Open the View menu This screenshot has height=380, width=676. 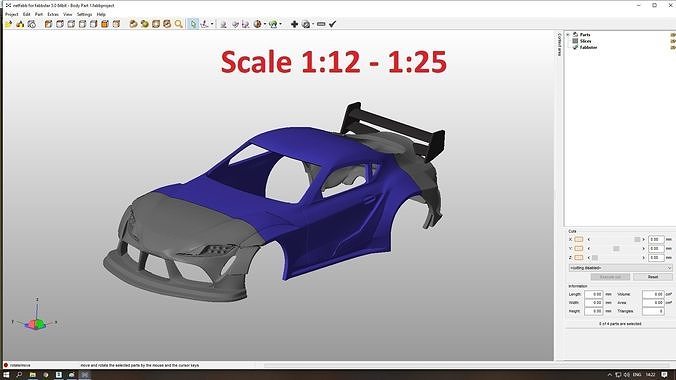click(68, 14)
